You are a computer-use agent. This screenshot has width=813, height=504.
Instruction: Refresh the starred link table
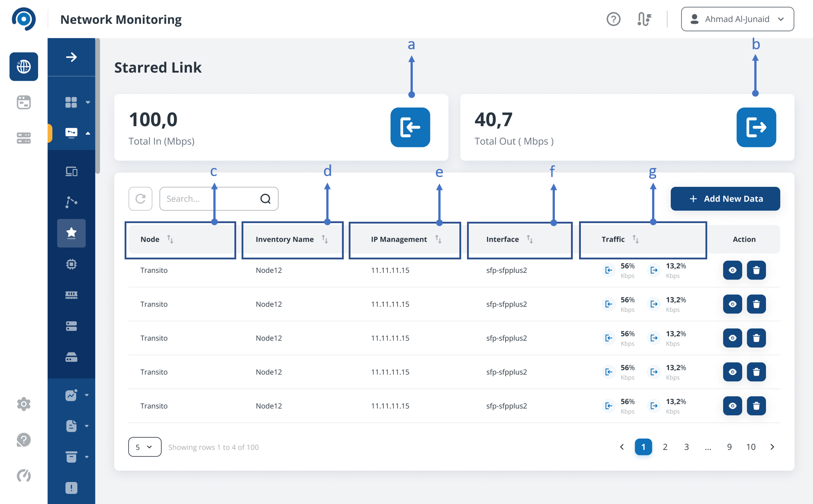pyautogui.click(x=140, y=198)
